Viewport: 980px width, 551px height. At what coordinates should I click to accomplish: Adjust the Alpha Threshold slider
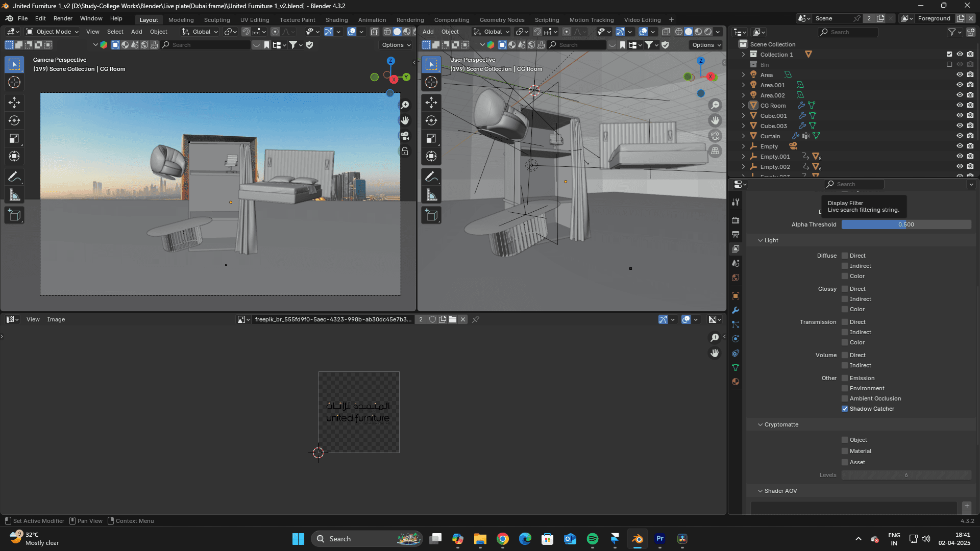coord(906,224)
